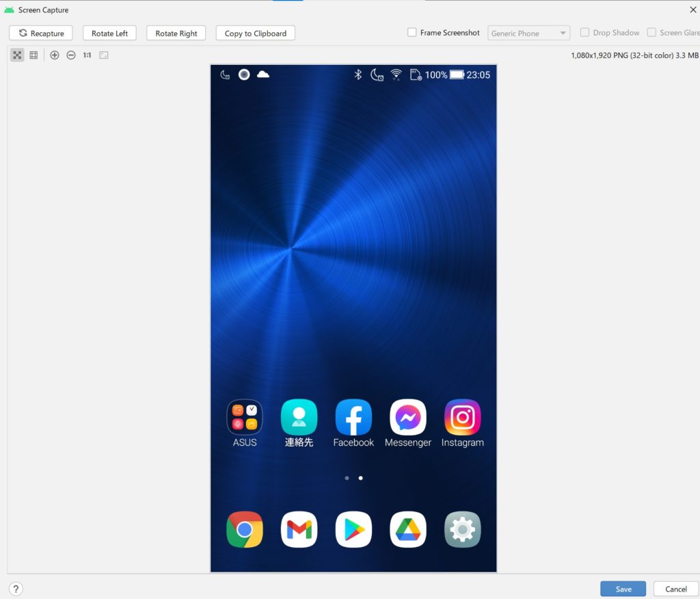Image resolution: width=700 pixels, height=599 pixels.
Task: Click the 23:05 clock text
Action: tap(478, 75)
